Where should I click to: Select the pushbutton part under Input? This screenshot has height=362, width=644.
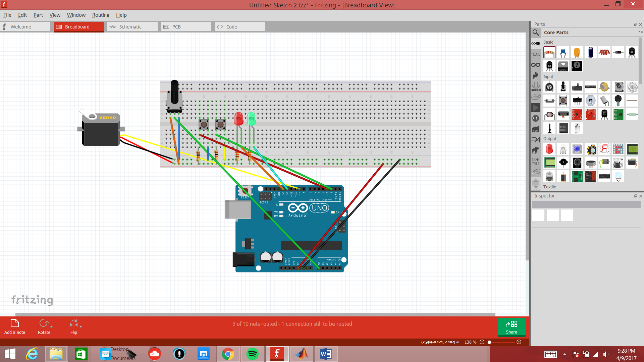click(x=563, y=100)
